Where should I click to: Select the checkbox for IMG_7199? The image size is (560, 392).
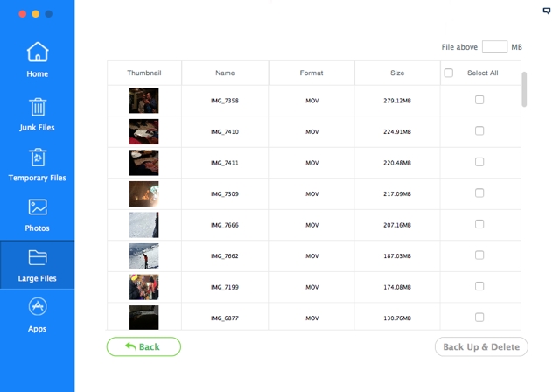click(x=479, y=286)
